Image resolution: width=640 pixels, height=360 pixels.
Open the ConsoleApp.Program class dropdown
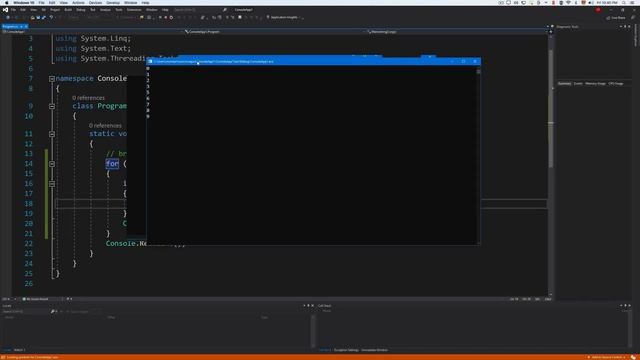[x=273, y=31]
